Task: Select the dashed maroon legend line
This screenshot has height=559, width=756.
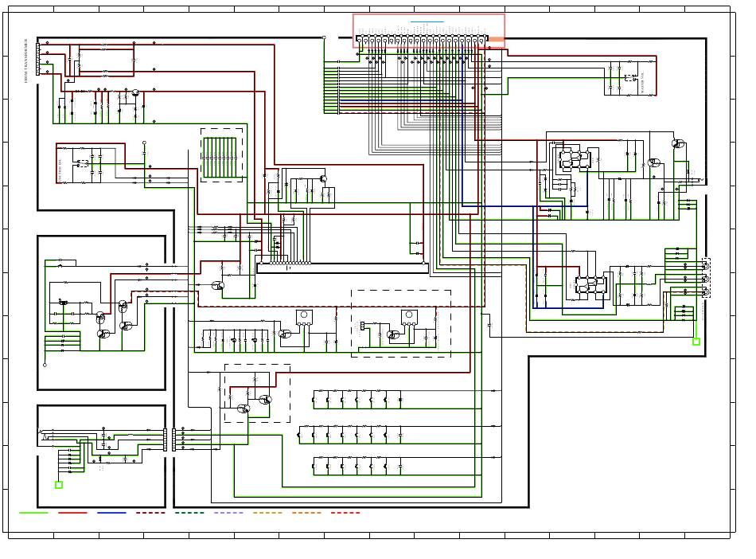Action: (x=150, y=513)
